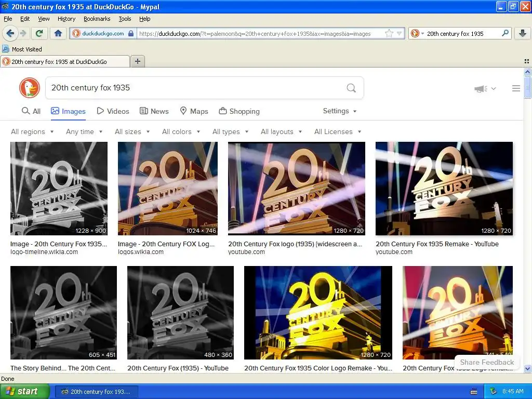Image resolution: width=532 pixels, height=399 pixels.
Task: Click the Share Feedback button
Action: coord(487,362)
